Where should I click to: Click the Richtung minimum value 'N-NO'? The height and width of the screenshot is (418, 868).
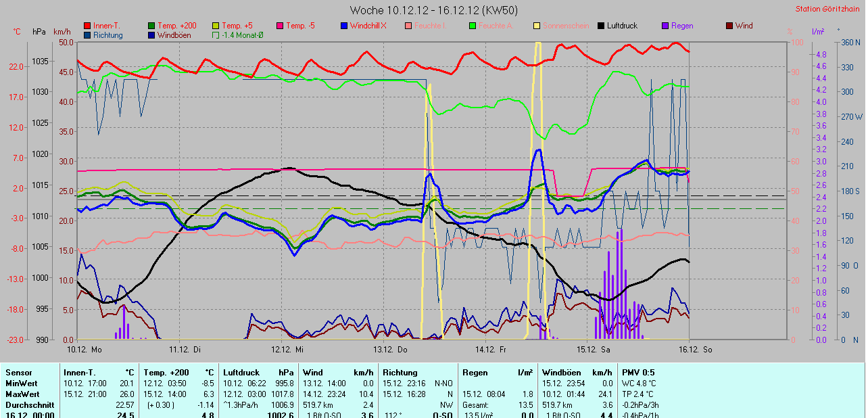coord(443,383)
